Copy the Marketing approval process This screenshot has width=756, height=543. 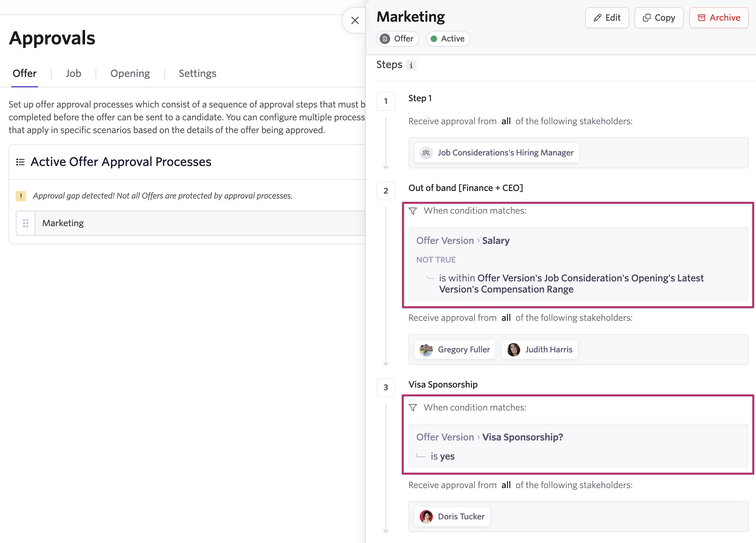pos(659,18)
